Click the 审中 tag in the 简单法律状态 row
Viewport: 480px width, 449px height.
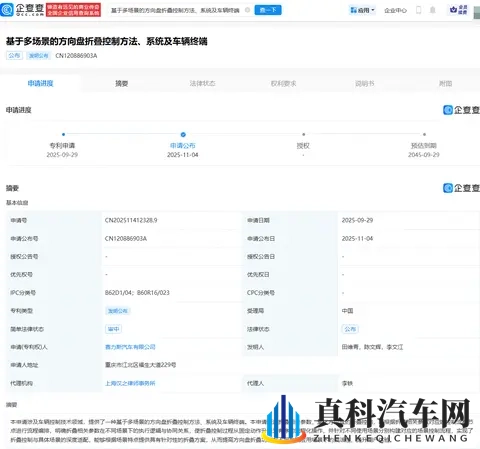coord(114,329)
